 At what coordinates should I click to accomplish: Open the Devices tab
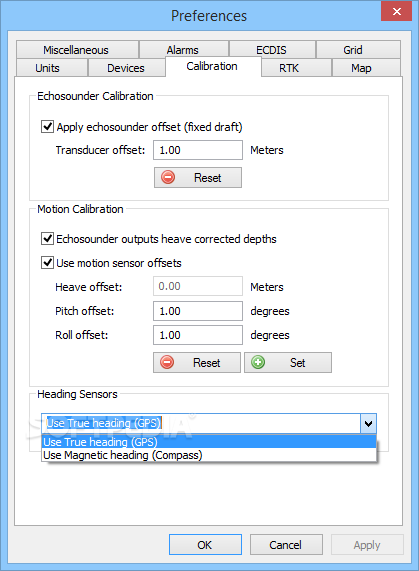click(126, 68)
